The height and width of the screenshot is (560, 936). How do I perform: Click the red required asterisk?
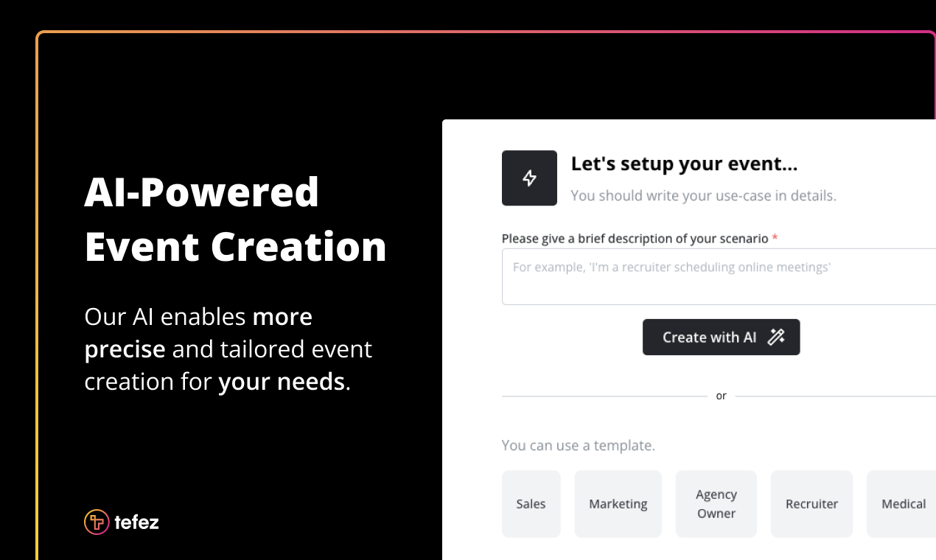775,239
